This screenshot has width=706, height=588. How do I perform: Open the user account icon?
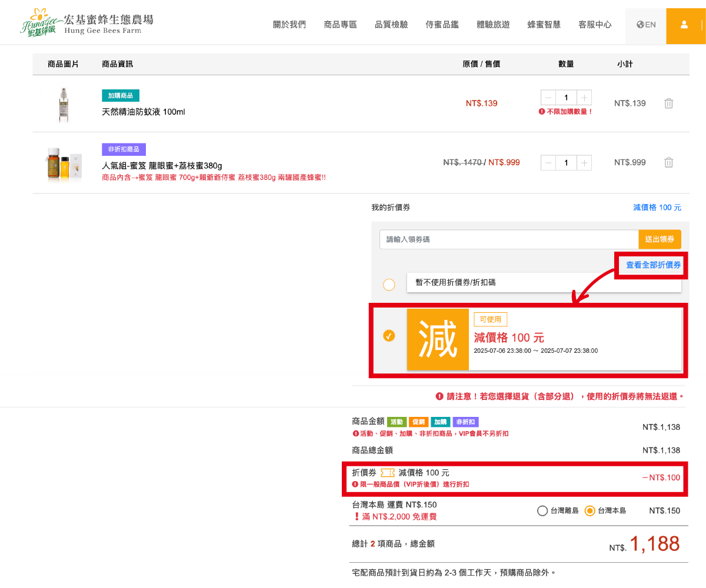(x=684, y=25)
